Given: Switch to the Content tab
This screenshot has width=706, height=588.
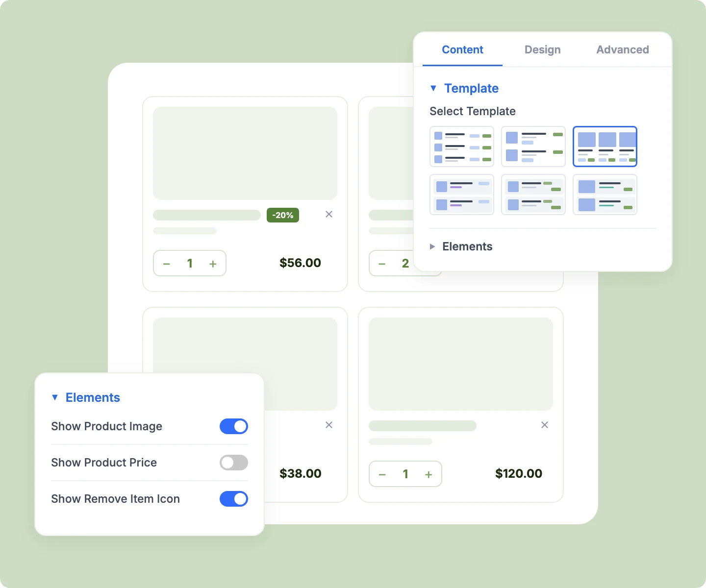Looking at the screenshot, I should point(462,49).
